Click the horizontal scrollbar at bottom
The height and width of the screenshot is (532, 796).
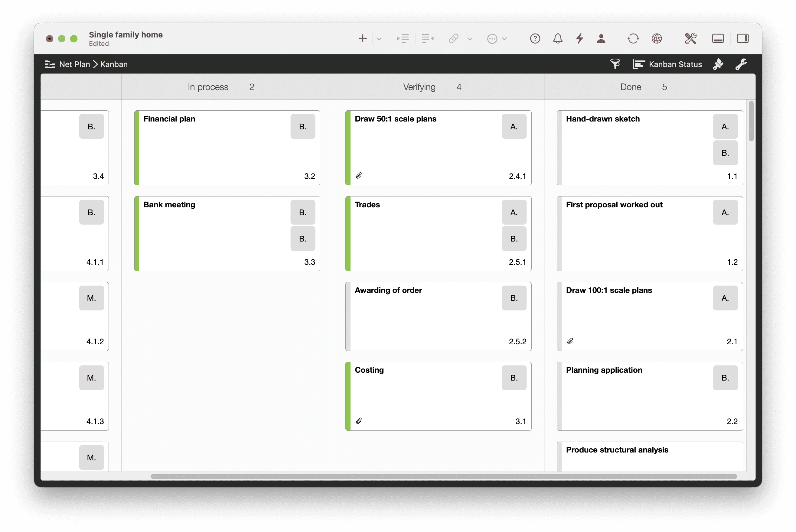coord(443,476)
